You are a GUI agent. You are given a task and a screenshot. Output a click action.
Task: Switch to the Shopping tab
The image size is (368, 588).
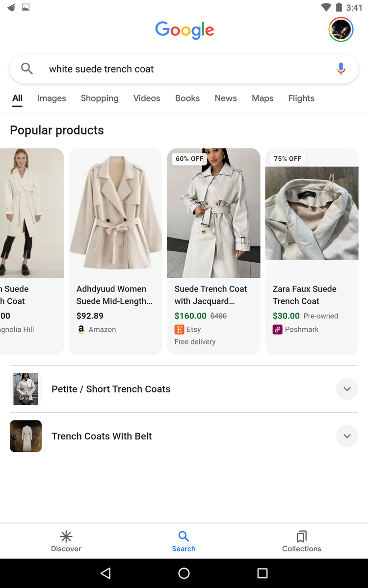(100, 98)
